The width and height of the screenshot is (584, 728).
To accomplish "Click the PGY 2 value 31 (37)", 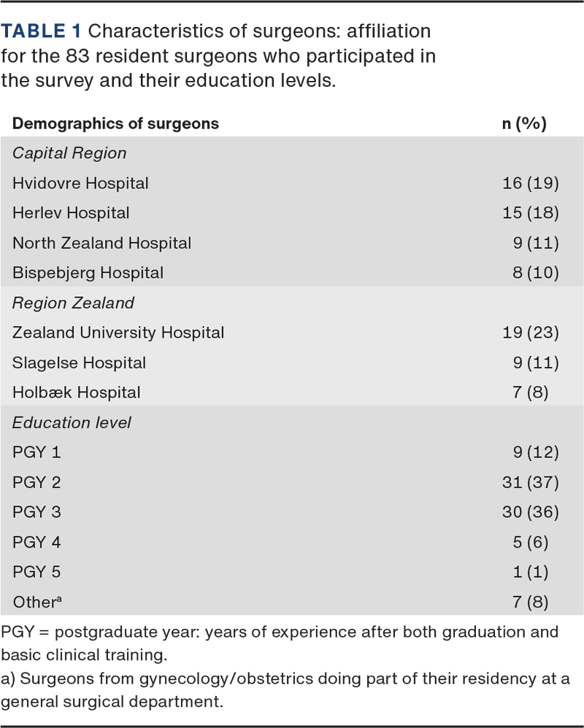I will (x=531, y=482).
